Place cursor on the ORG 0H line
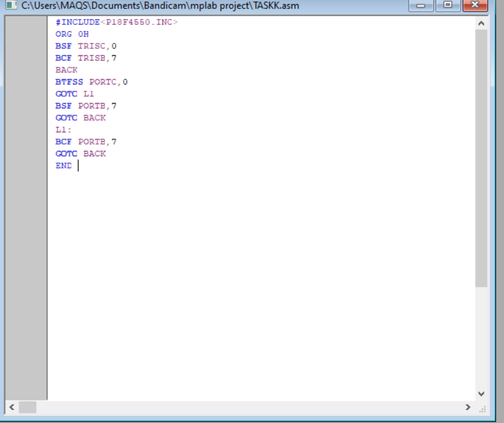This screenshot has height=423, width=504. coord(72,34)
